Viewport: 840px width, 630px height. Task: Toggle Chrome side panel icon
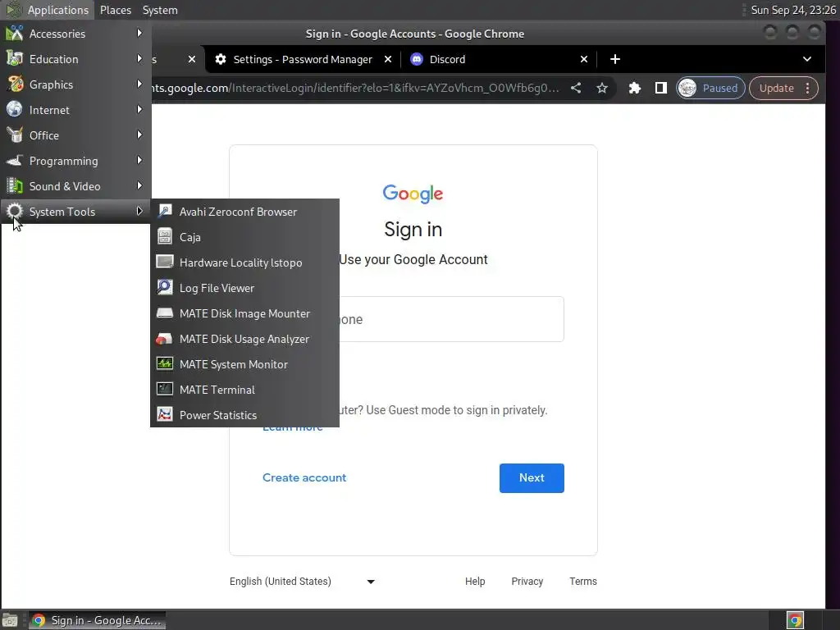coord(661,88)
